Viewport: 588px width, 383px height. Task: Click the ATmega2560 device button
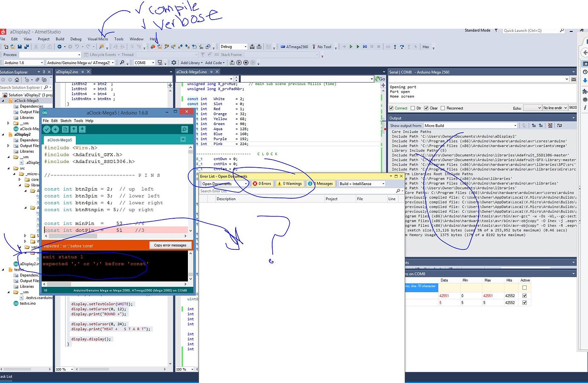coord(294,47)
